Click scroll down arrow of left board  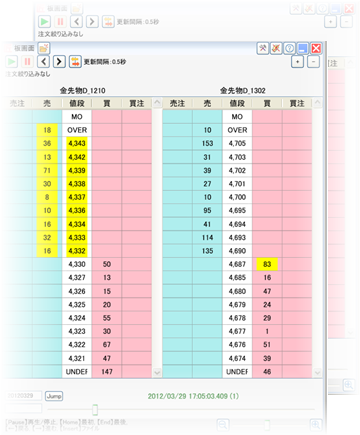[157, 372]
